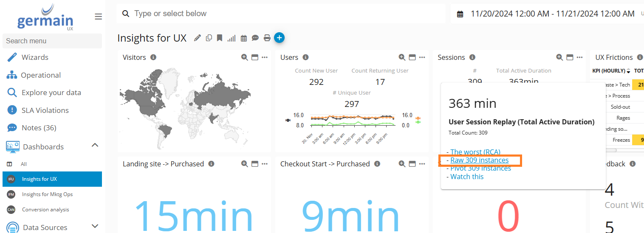Open SLA Violations in sidebar

45,110
